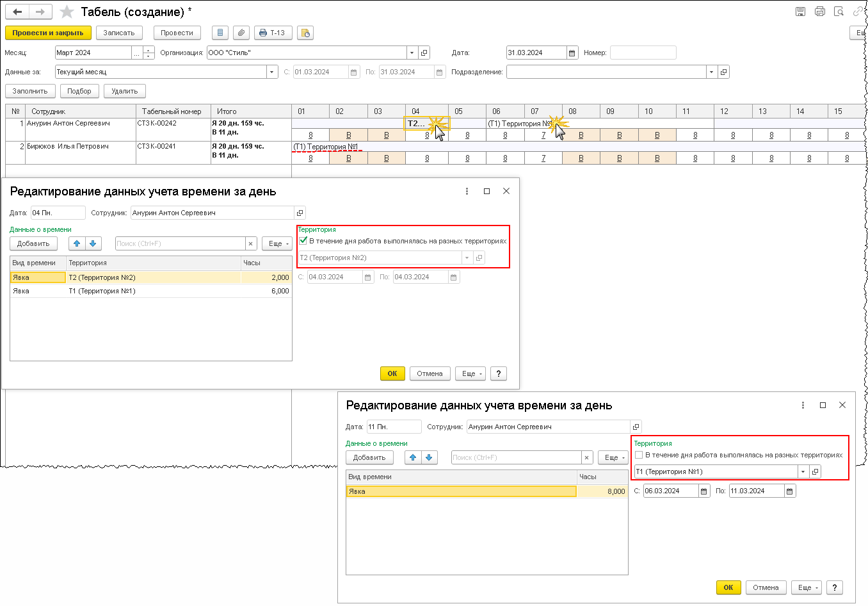Click the Номер input field
The height and width of the screenshot is (606, 868).
tap(643, 53)
